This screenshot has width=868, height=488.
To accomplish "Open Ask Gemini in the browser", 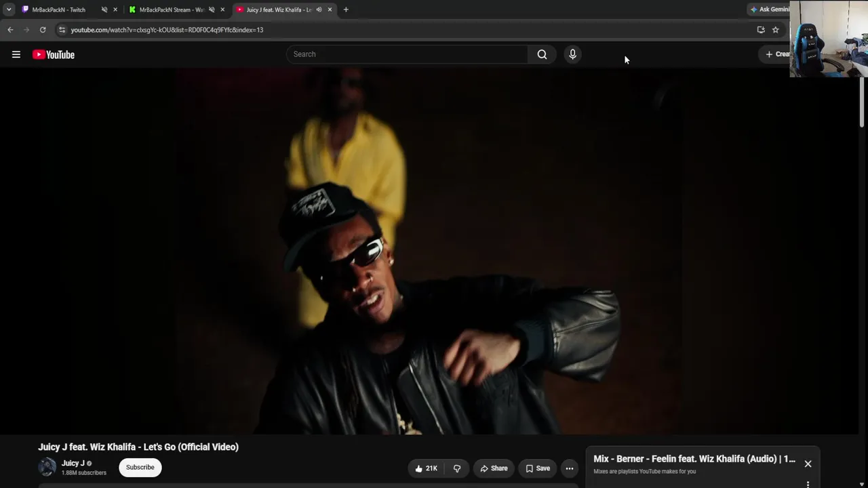I will 769,9.
